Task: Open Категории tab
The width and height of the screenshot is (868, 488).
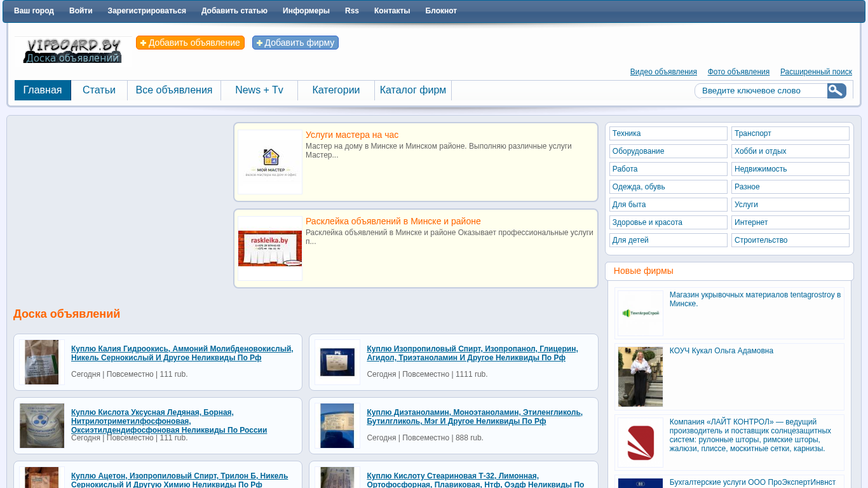Action: click(336, 90)
